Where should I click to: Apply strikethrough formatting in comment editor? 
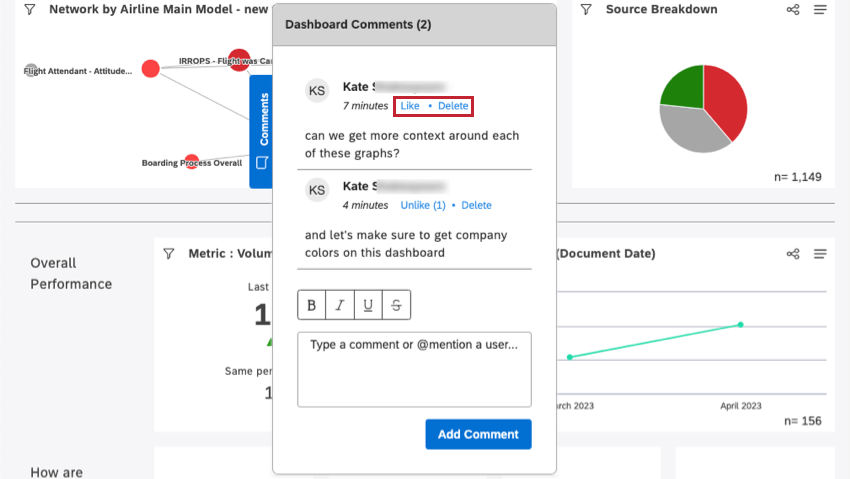pos(396,305)
